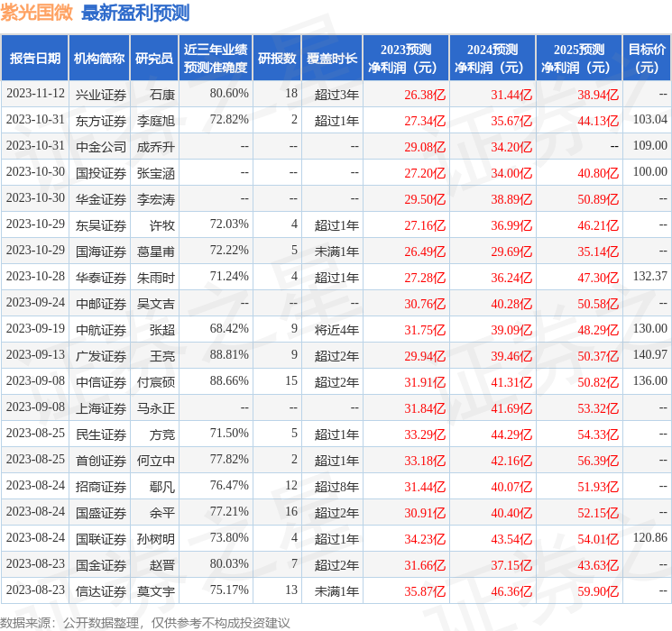Click the 2023预测净利润 column header
Screen dimensions: 672x631
click(x=406, y=59)
